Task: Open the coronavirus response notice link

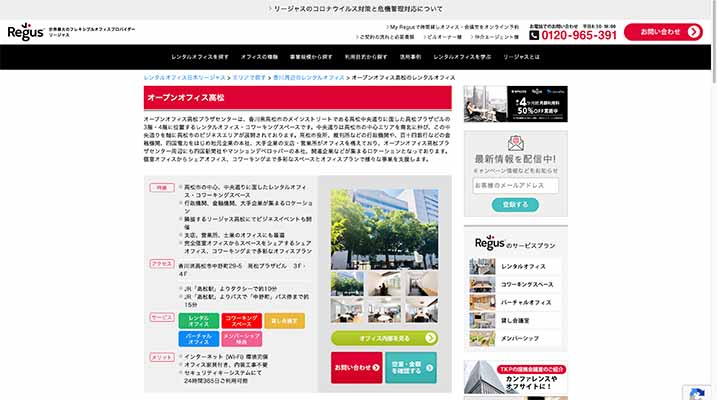Action: pos(356,9)
